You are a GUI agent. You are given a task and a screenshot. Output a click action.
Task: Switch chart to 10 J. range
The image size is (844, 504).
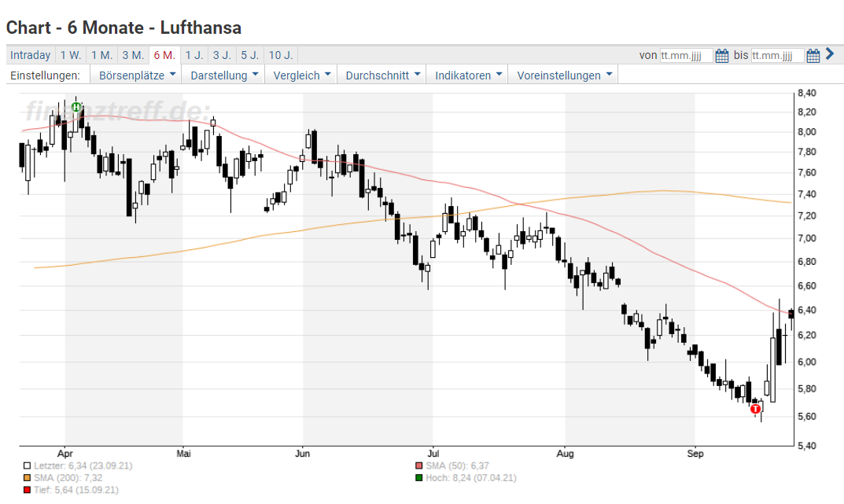coord(281,55)
